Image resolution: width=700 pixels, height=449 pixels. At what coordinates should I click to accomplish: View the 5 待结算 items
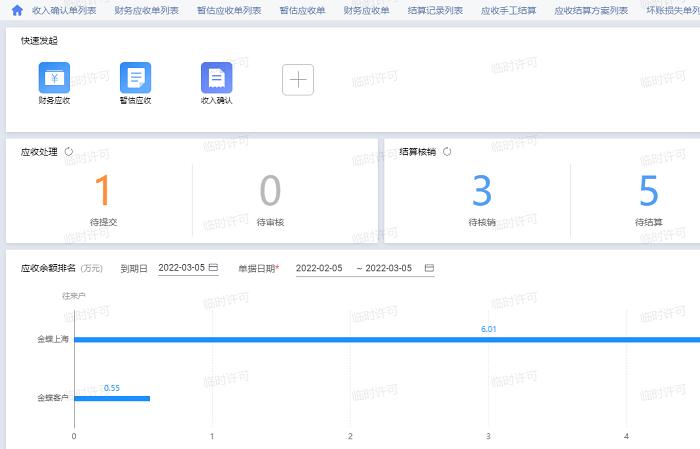pyautogui.click(x=649, y=190)
